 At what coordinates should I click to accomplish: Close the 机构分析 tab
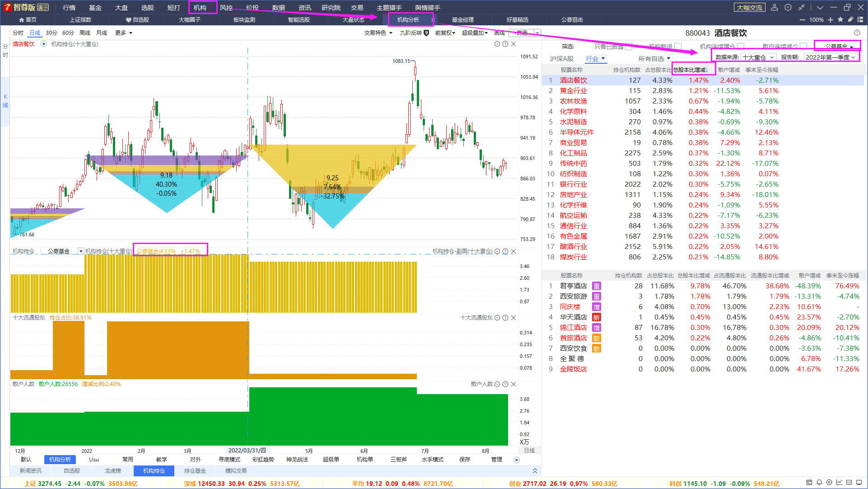point(432,20)
